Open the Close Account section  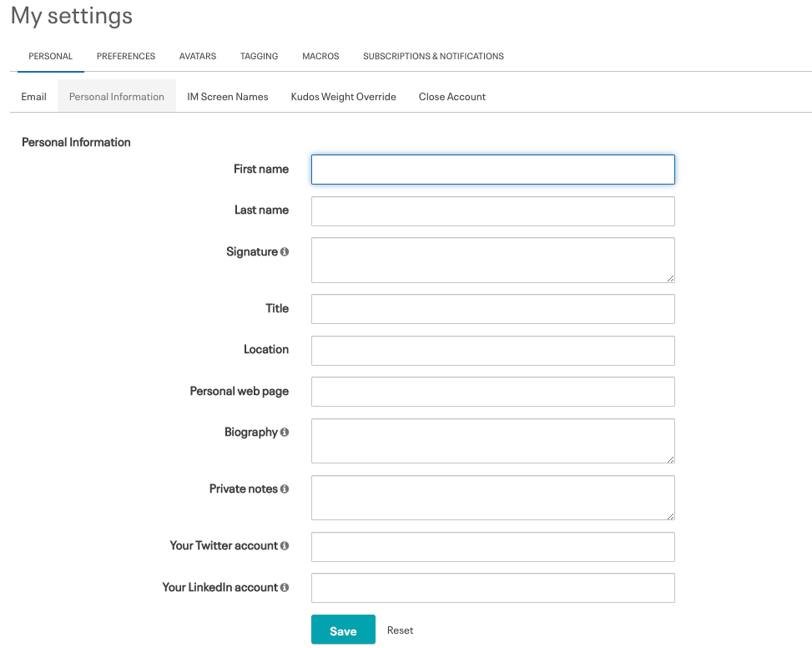pyautogui.click(x=451, y=96)
